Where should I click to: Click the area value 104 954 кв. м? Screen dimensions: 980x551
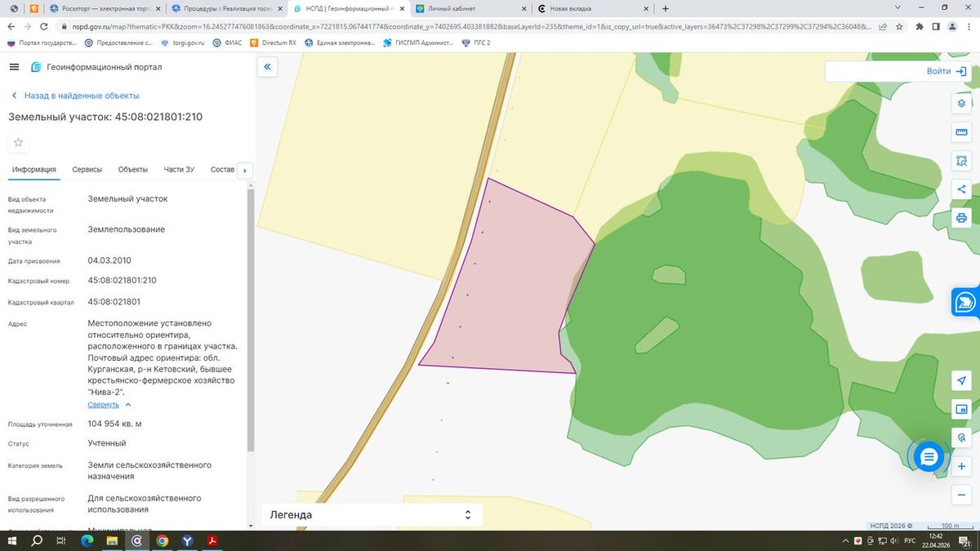click(x=115, y=424)
